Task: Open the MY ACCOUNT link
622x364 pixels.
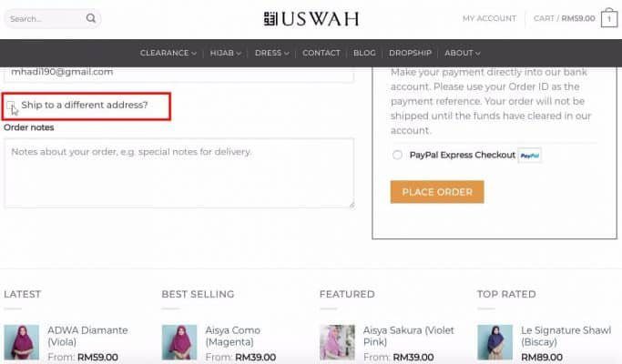Action: 489,18
